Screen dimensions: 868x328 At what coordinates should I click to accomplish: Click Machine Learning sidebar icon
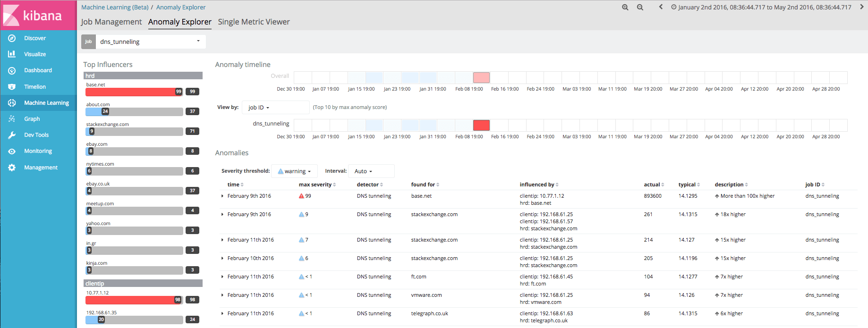[12, 103]
